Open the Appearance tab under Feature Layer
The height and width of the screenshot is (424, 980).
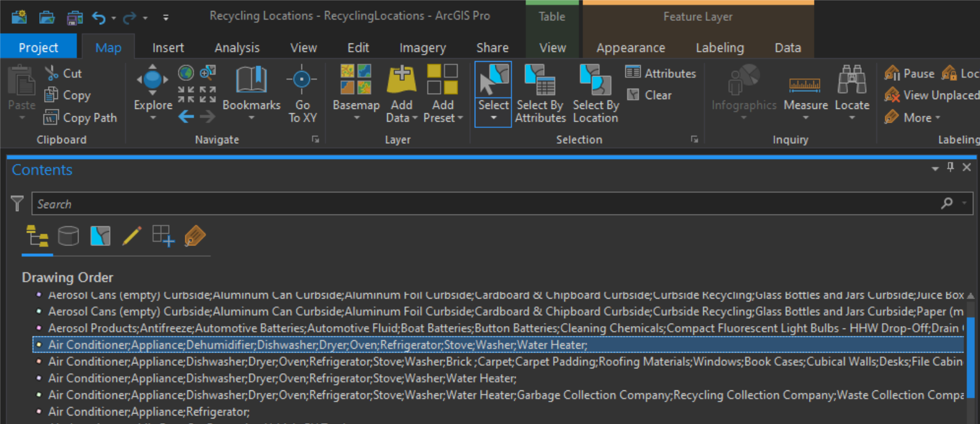(631, 47)
